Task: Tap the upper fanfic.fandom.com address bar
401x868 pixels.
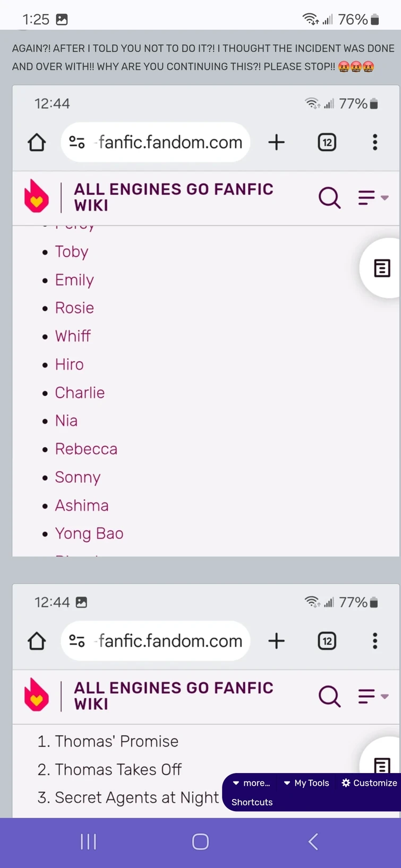Action: 170,142
